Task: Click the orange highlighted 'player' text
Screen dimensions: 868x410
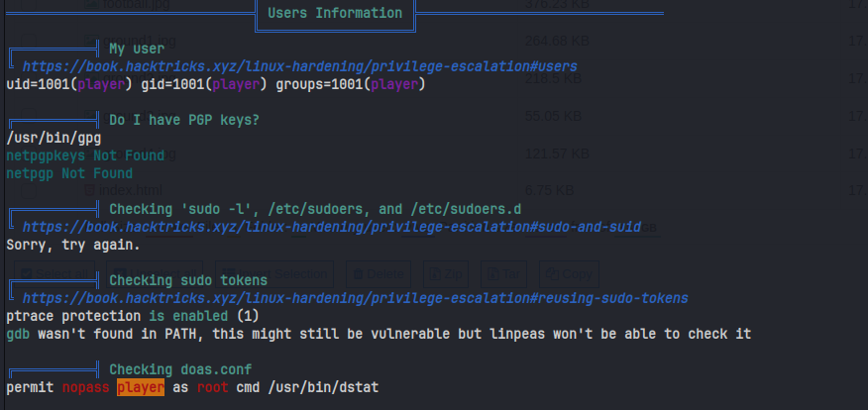Action: pyautogui.click(x=141, y=387)
